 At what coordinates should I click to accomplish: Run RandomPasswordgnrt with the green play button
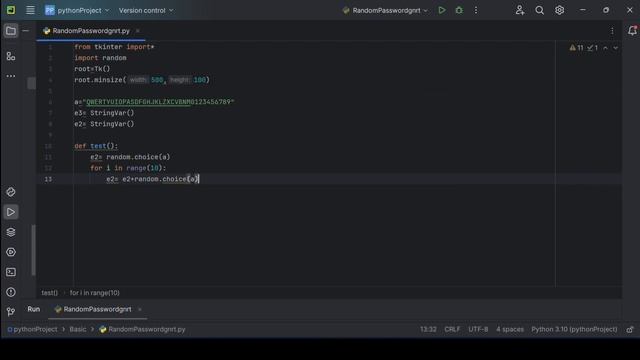tap(442, 10)
